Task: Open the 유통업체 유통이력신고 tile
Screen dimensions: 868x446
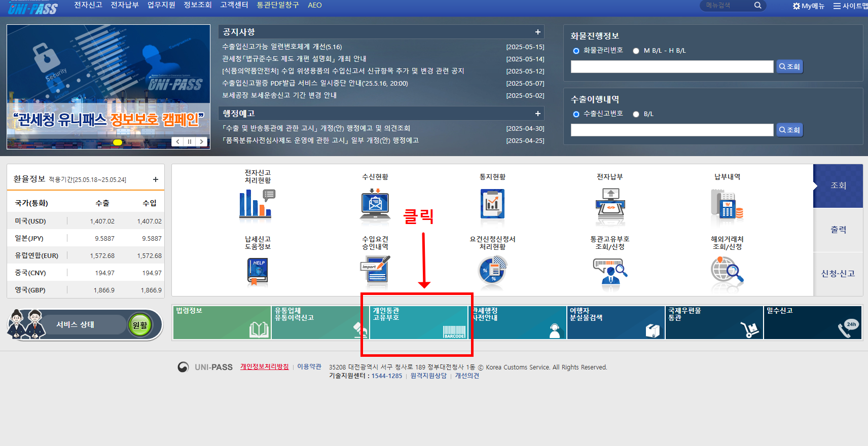Action: click(320, 322)
